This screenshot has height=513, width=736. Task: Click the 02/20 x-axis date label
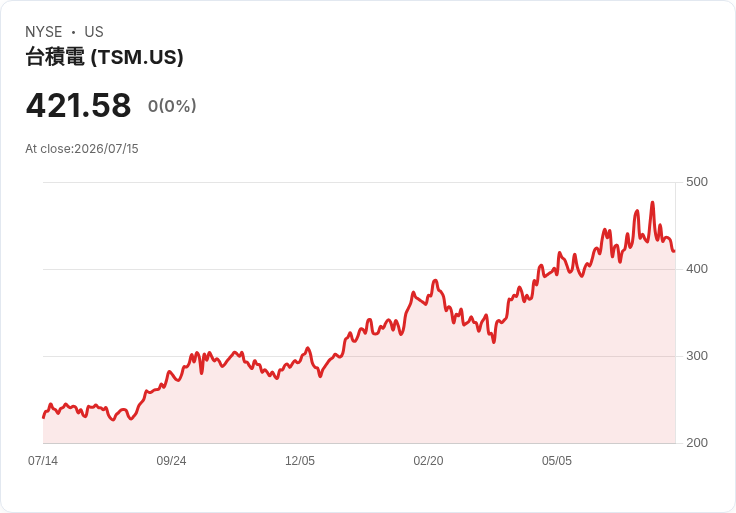(x=428, y=460)
